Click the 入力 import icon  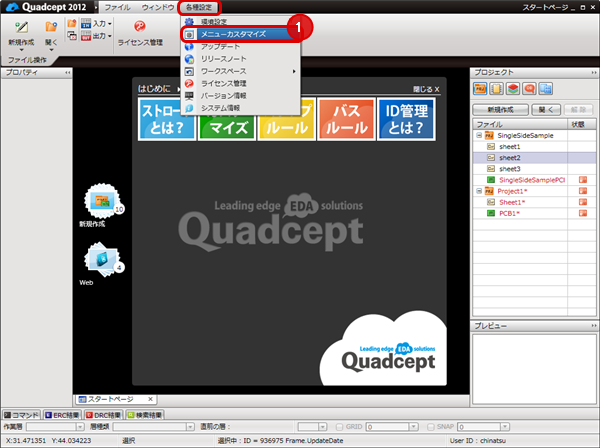(x=86, y=23)
